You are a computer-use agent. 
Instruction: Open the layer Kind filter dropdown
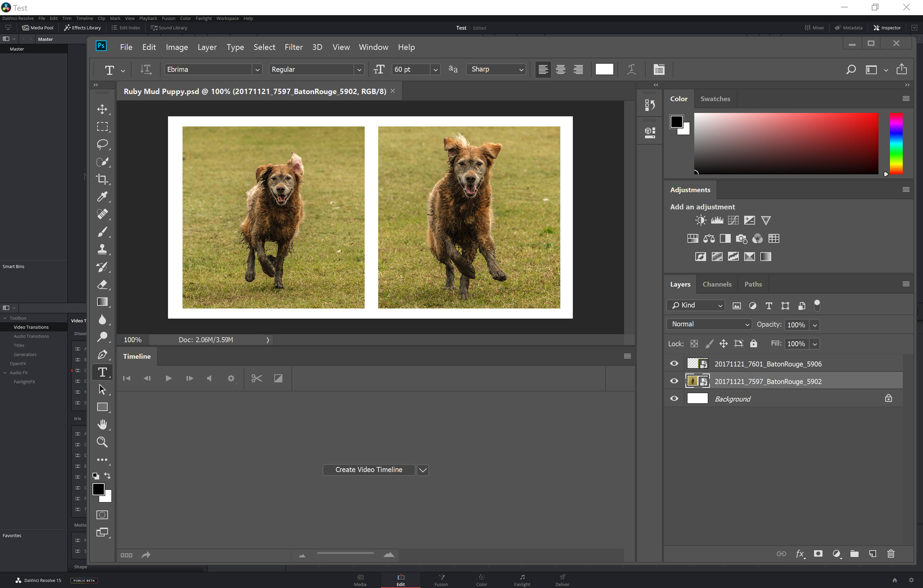[x=696, y=305]
